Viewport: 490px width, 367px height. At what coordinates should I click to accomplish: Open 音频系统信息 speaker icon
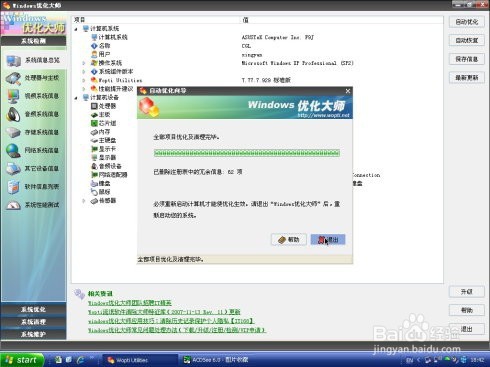click(13, 114)
